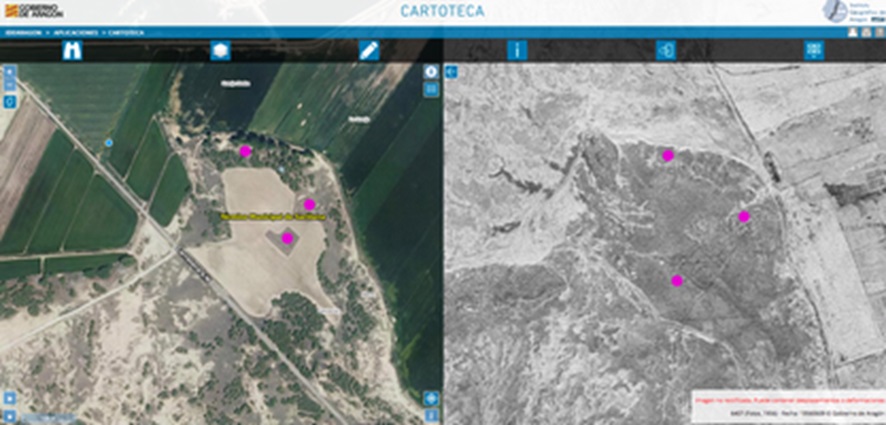Open the grid view tool icon
The image size is (886, 425).
[812, 51]
